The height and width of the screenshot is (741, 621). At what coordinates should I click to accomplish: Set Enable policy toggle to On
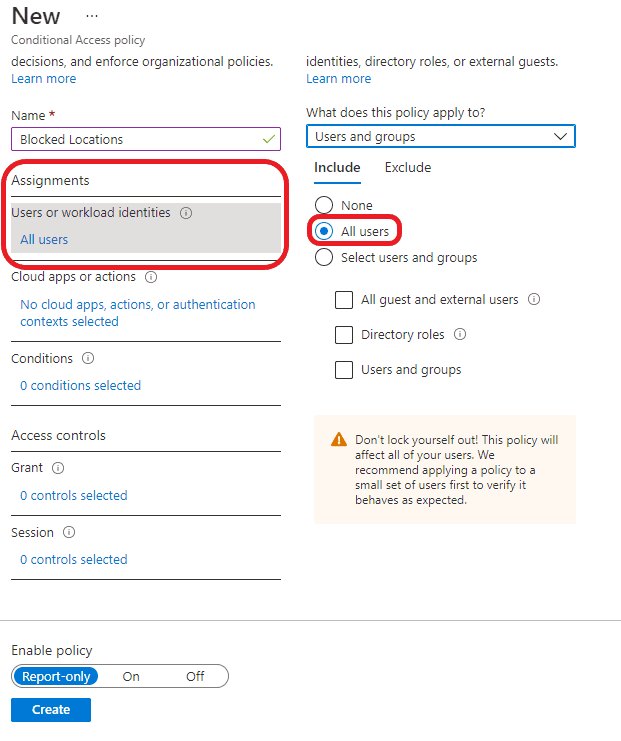(x=131, y=677)
